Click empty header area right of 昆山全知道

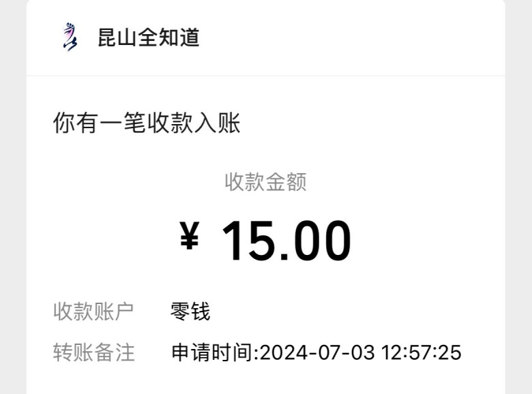pyautogui.click(x=355, y=37)
